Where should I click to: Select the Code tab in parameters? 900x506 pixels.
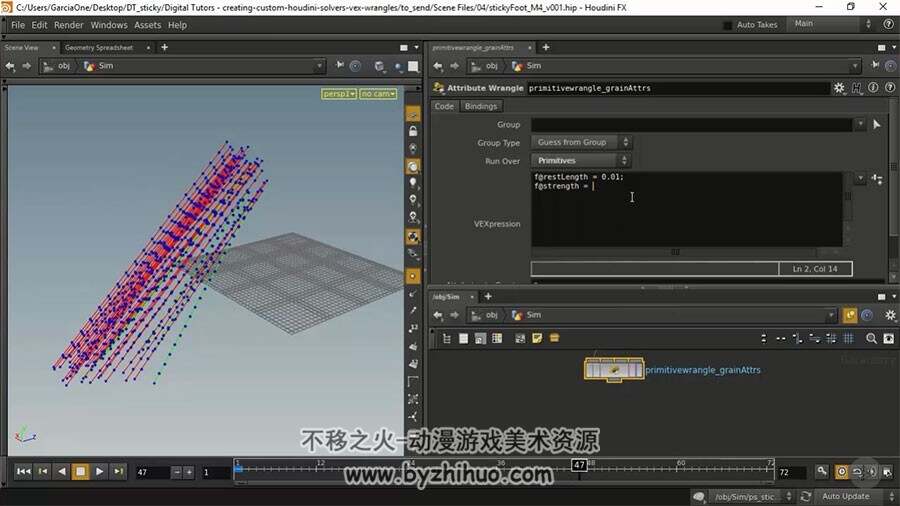click(444, 106)
